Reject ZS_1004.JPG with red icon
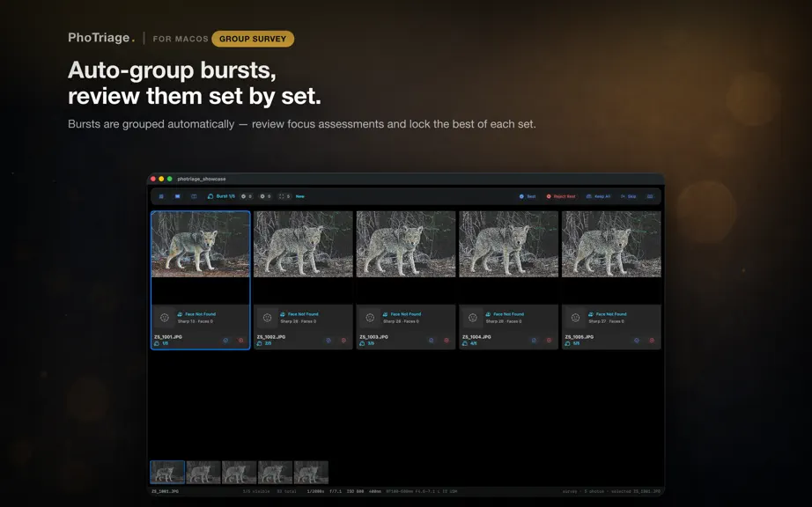Screen dimensions: 812x507 point(549,341)
